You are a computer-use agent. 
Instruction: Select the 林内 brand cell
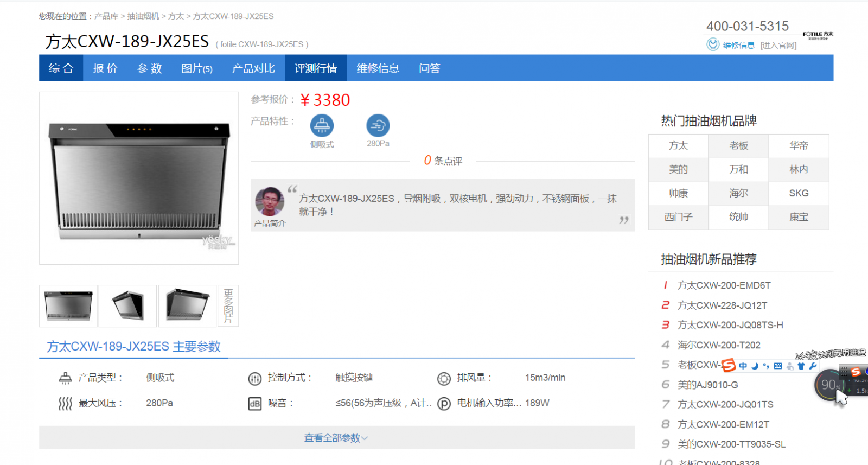pyautogui.click(x=799, y=169)
